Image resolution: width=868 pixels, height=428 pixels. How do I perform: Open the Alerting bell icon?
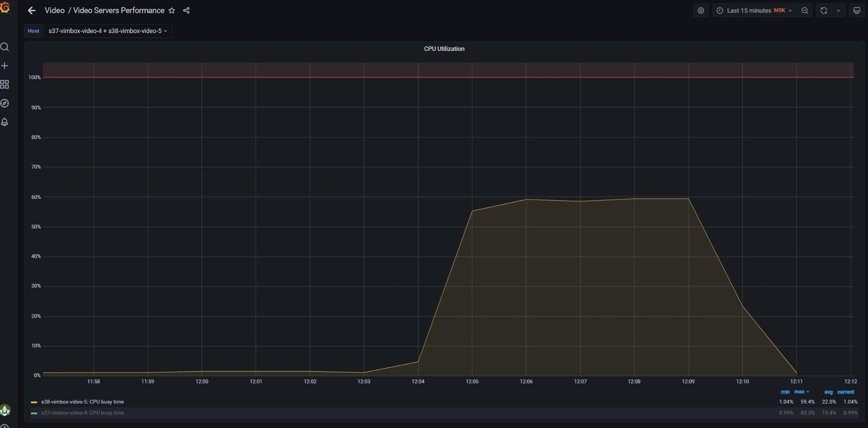click(x=5, y=122)
